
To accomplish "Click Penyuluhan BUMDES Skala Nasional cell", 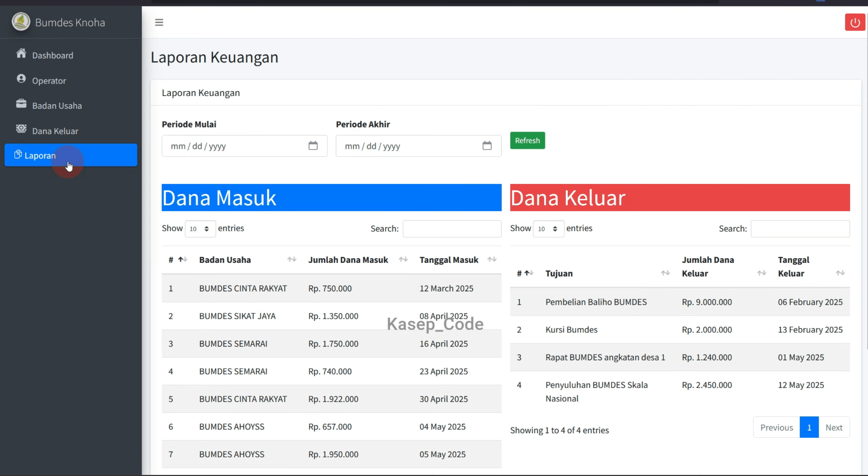I will 597,392.
